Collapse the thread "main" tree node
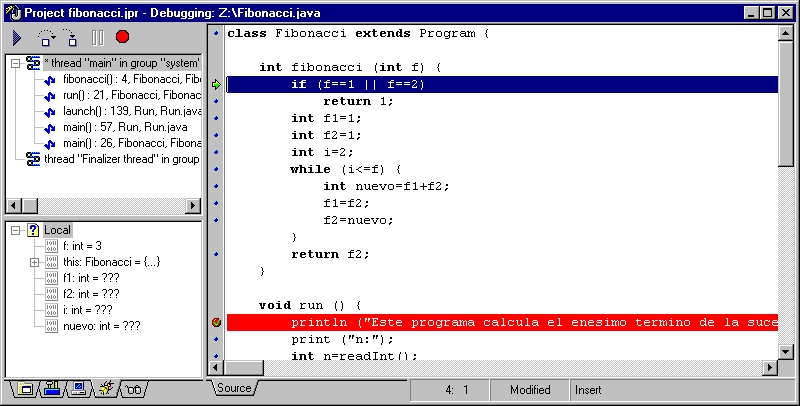The height and width of the screenshot is (406, 800). click(x=16, y=63)
